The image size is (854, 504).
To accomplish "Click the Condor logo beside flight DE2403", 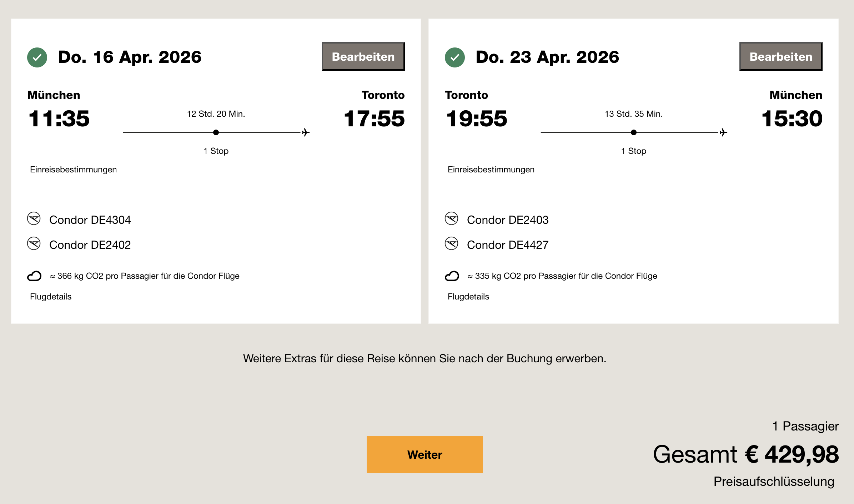I will tap(451, 218).
